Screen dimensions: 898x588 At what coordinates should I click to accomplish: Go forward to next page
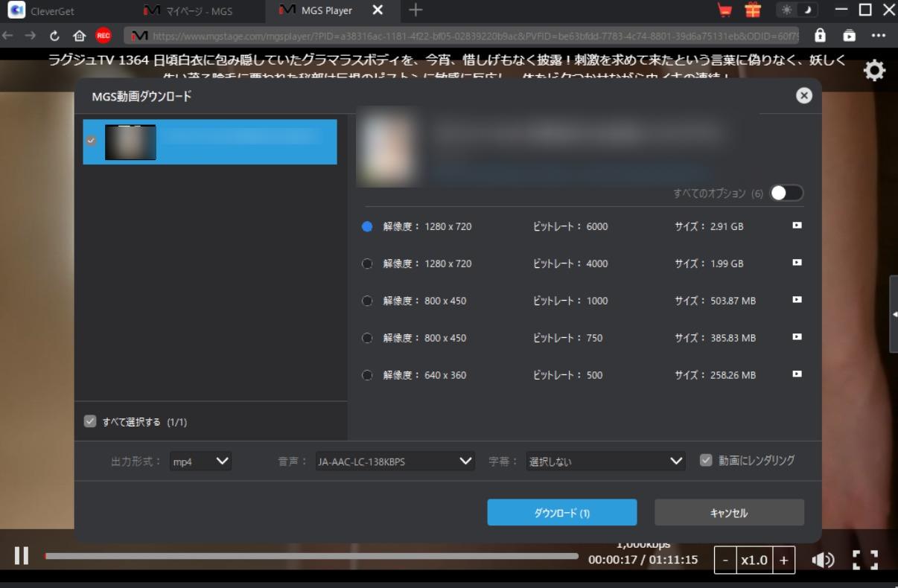click(x=30, y=35)
